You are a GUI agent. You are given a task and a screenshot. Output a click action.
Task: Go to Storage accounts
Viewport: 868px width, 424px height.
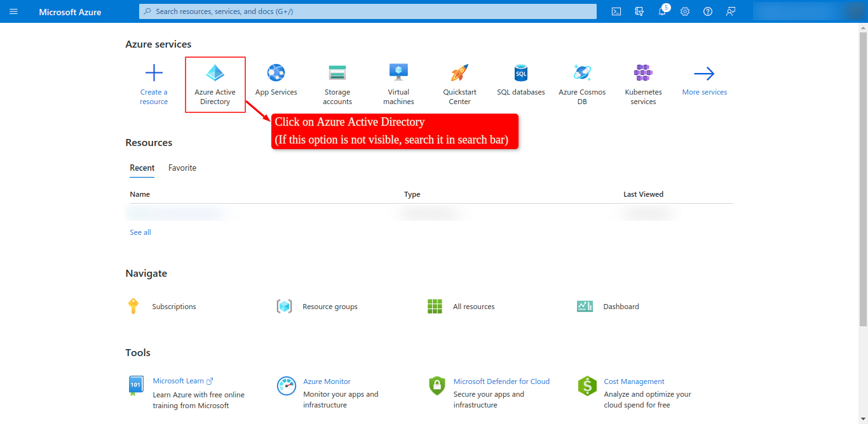[x=337, y=84]
